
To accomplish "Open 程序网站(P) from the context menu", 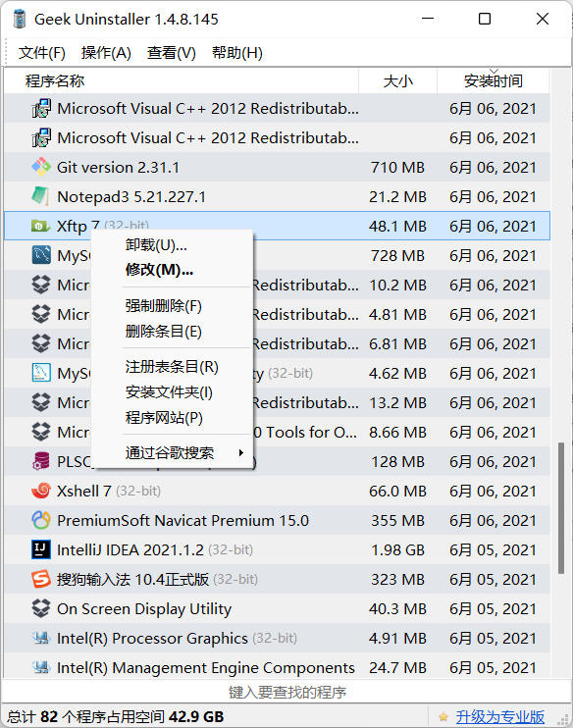I will click(173, 418).
